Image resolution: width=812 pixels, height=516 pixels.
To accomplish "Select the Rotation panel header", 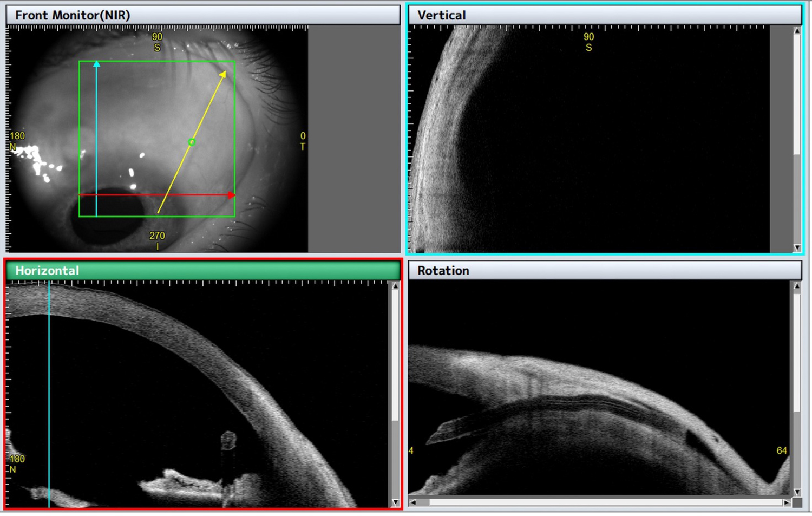I will (x=604, y=270).
